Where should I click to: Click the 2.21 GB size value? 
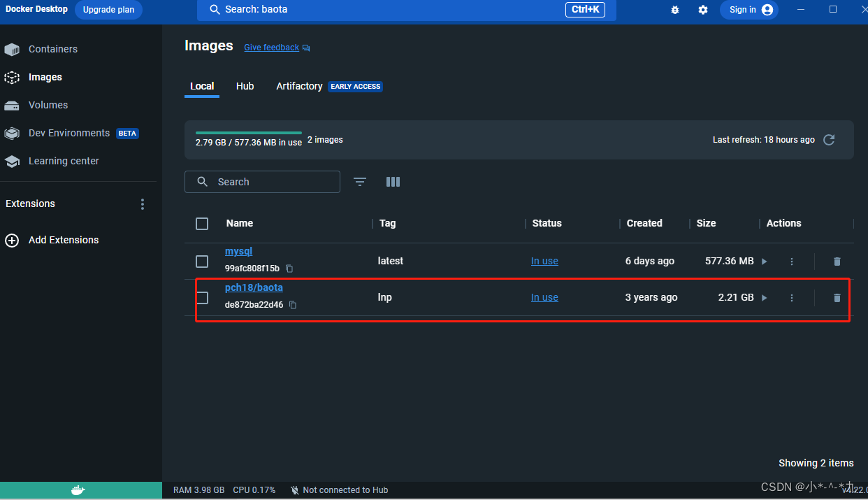tap(736, 297)
